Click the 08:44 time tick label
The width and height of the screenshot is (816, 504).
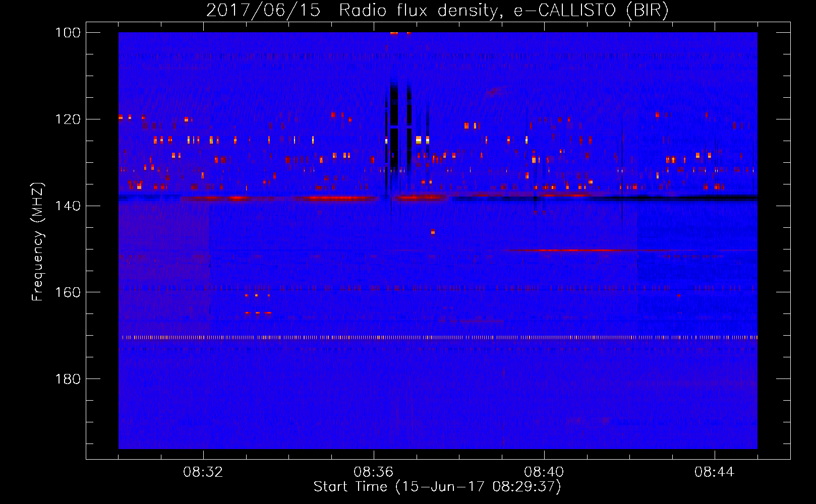(715, 472)
